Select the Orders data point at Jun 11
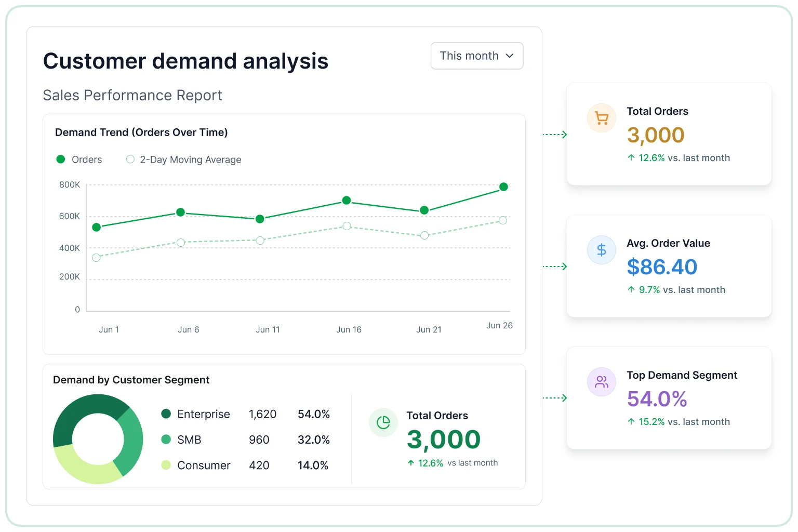Image resolution: width=798 pixels, height=532 pixels. coord(260,219)
